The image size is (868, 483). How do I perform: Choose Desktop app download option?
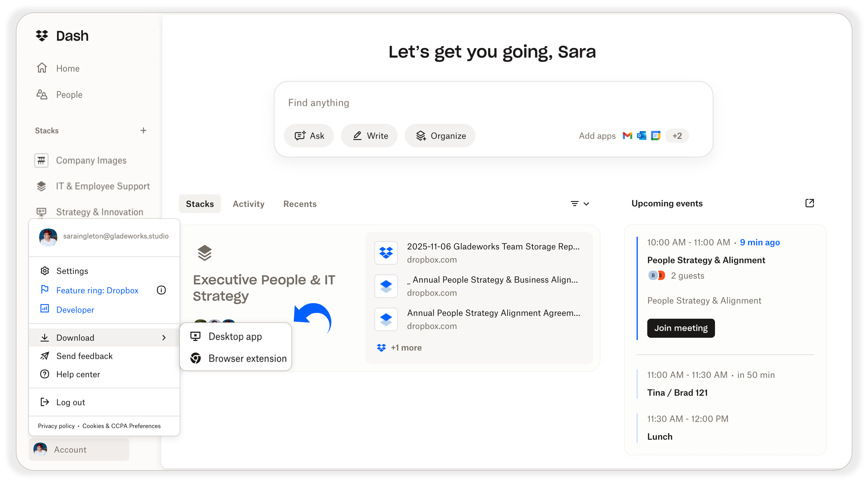coord(235,336)
